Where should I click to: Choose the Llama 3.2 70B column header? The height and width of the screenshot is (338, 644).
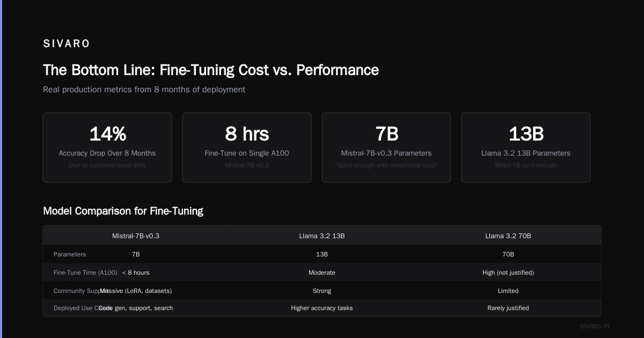pos(508,236)
